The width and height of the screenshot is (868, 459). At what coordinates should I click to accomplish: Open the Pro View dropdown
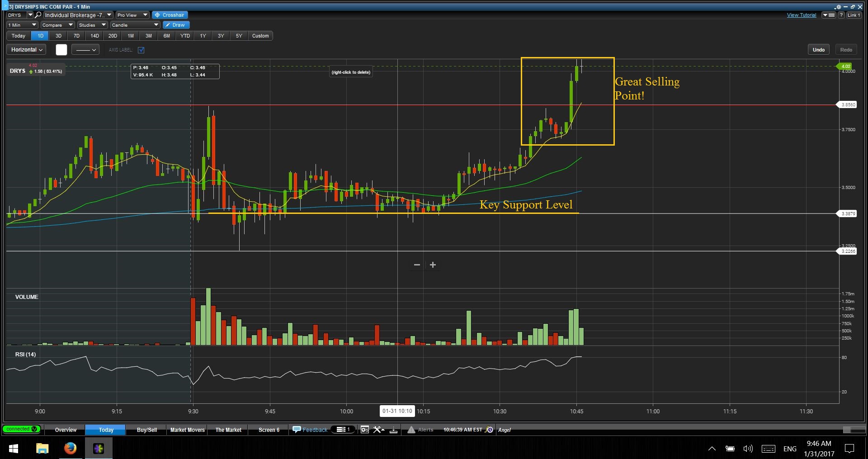[132, 15]
